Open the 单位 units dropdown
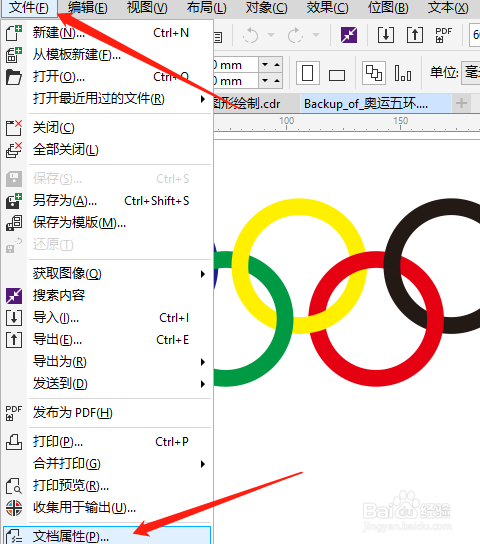The image size is (480, 544). [x=471, y=73]
